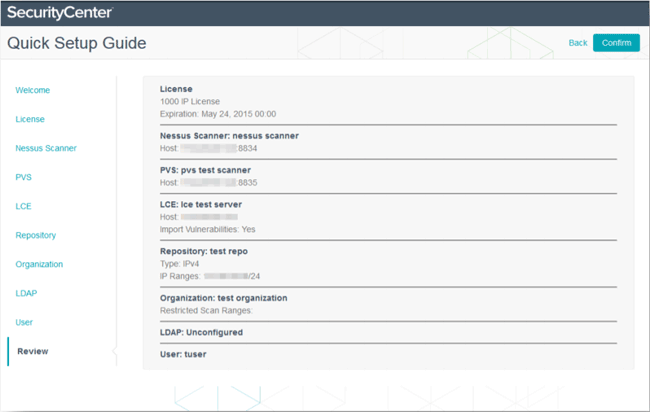This screenshot has width=650, height=412.
Task: Click 'Organization: test organization' heading
Action: pyautogui.click(x=223, y=298)
